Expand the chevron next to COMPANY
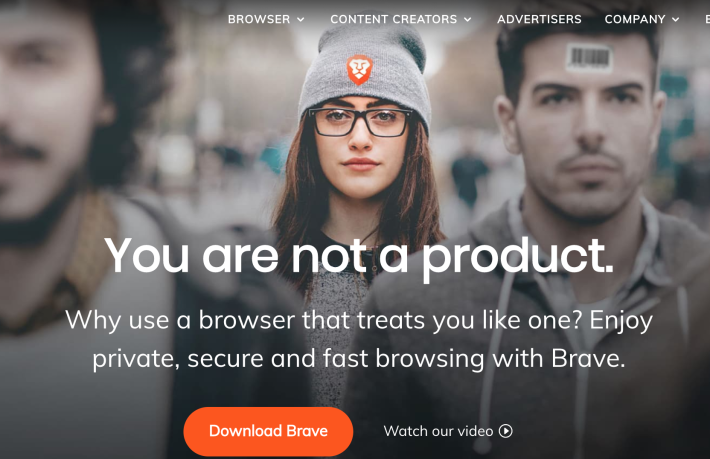Screen dimensions: 710x459 pyautogui.click(x=676, y=19)
